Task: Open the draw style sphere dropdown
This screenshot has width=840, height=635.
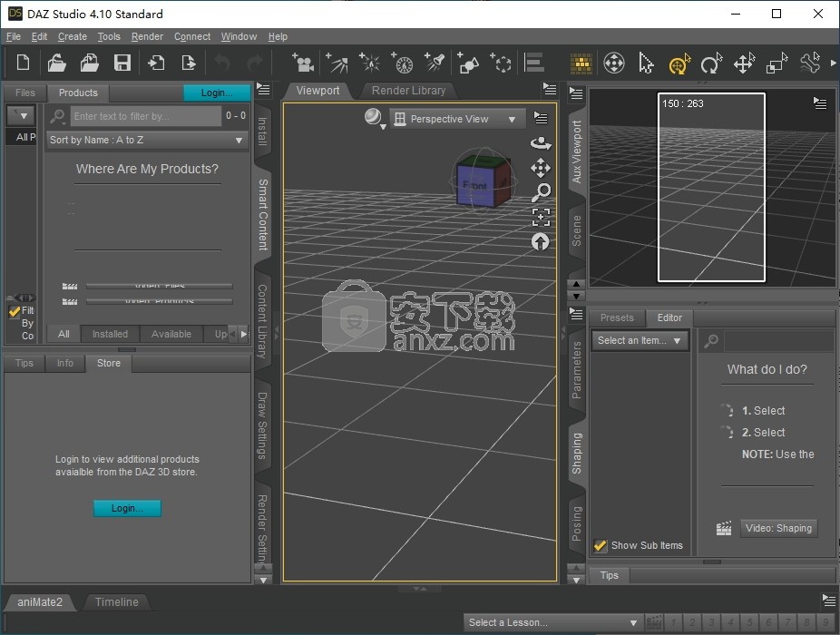Action: coord(375,118)
